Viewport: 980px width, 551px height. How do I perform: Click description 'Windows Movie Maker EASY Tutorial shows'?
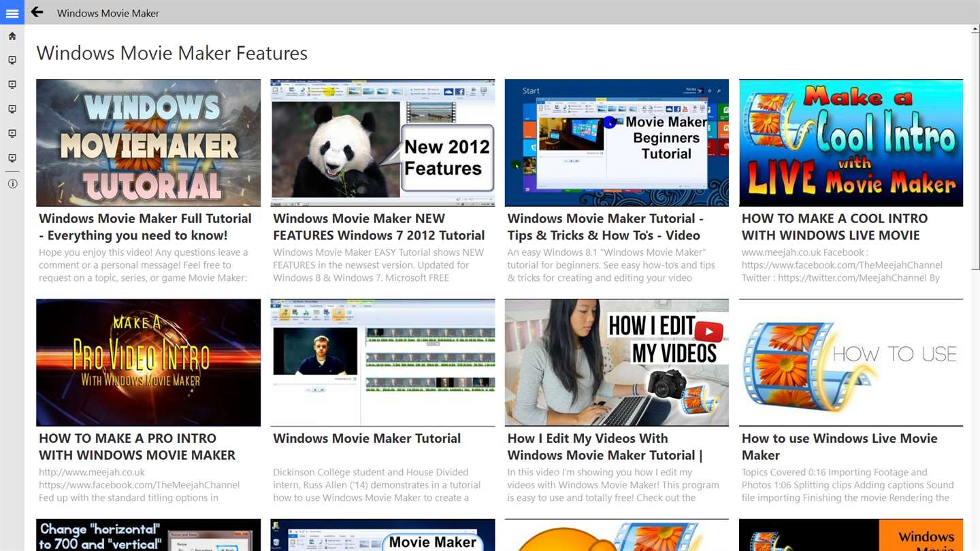[x=378, y=265]
